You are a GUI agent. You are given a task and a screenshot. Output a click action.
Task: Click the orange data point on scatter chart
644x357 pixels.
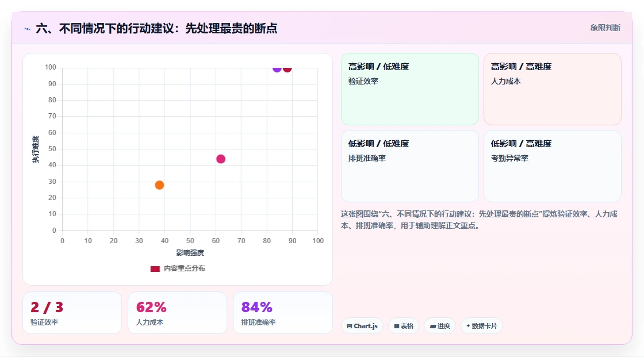tap(159, 185)
